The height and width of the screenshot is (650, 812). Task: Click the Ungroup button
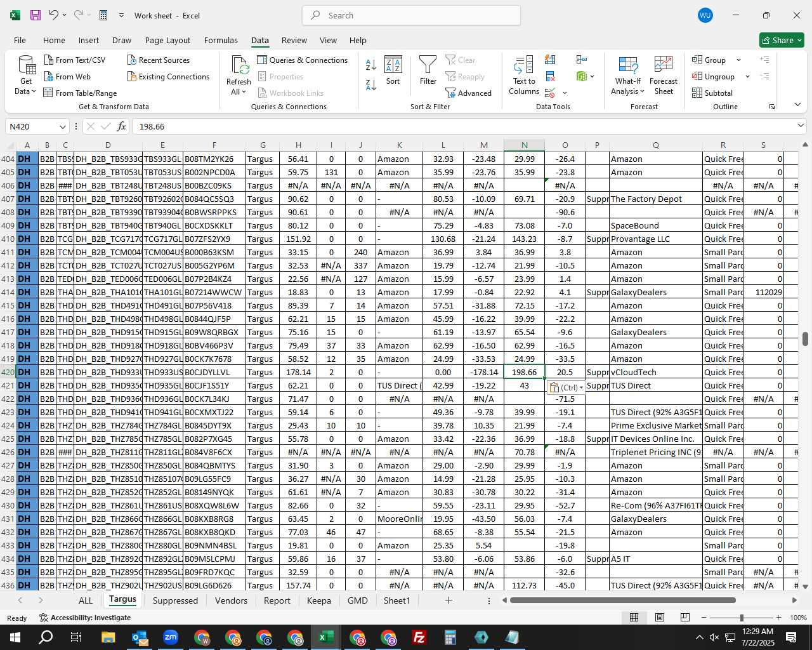click(x=713, y=76)
